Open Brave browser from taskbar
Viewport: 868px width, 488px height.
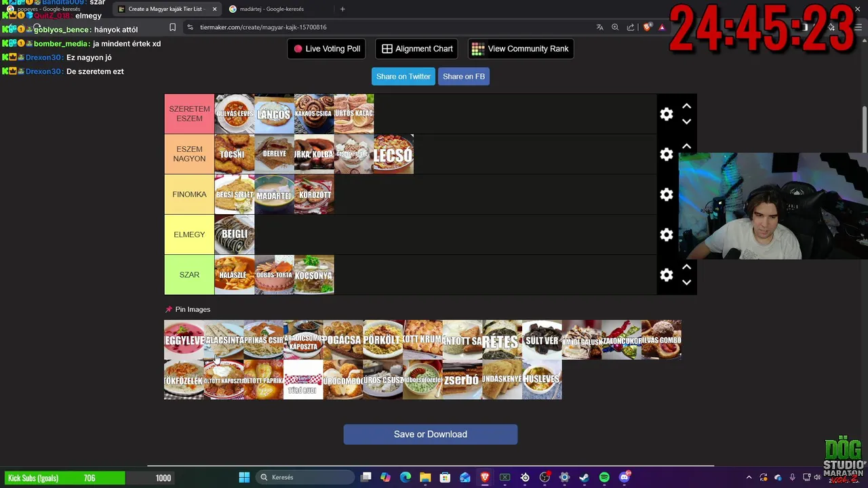tap(485, 477)
